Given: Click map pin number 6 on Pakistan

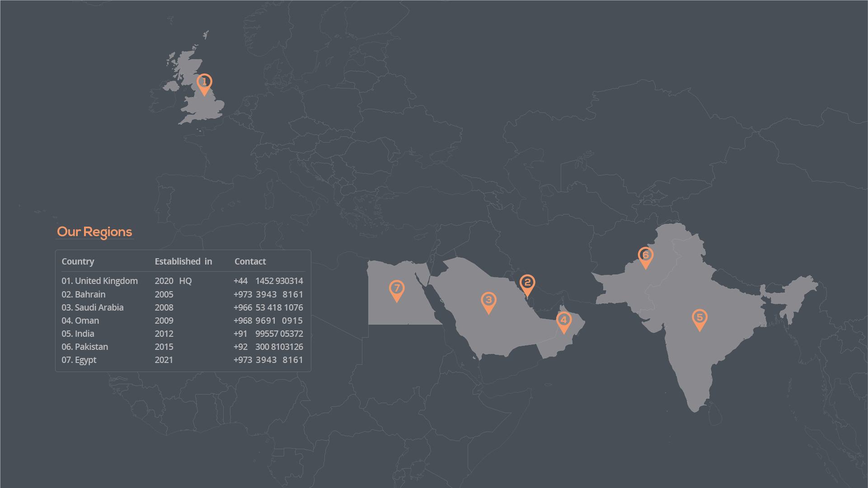Looking at the screenshot, I should [x=645, y=256].
